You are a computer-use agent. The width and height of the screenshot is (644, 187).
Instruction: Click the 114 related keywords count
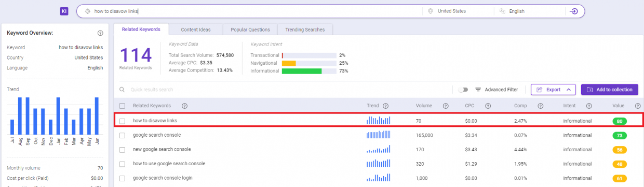pyautogui.click(x=136, y=55)
